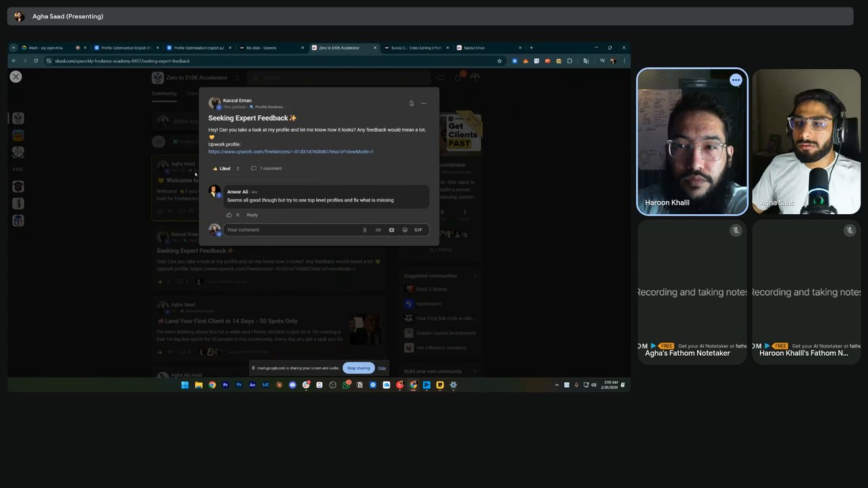This screenshot has height=488, width=868.
Task: Click the browser address bar URL
Action: pyautogui.click(x=122, y=61)
